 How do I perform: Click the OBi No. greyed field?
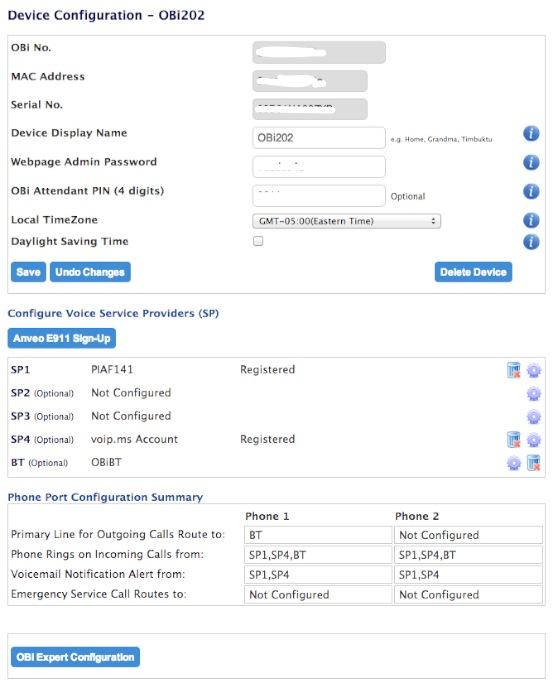tap(319, 52)
